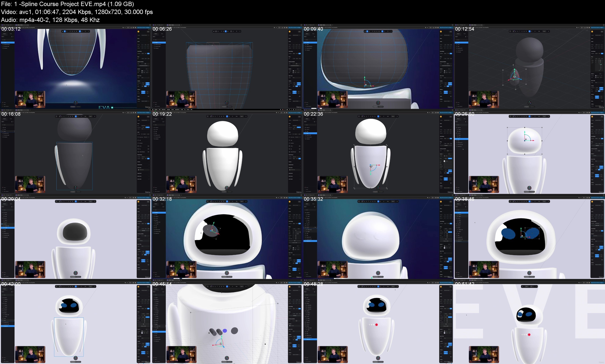
Task: Click the thumbnail marked 00:16:08
Action: coord(76,151)
